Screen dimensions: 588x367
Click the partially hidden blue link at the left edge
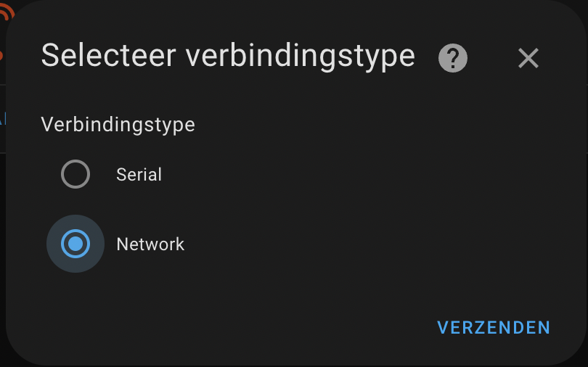tap(2, 119)
